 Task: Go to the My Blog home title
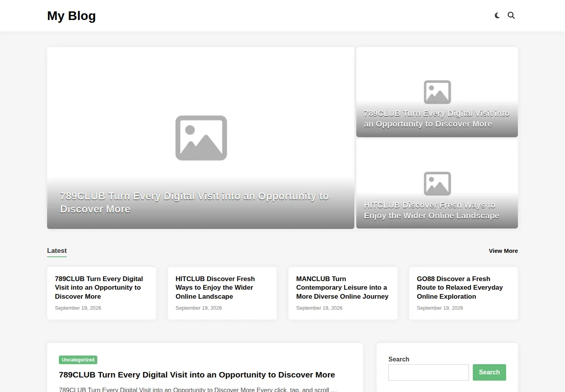pyautogui.click(x=71, y=16)
